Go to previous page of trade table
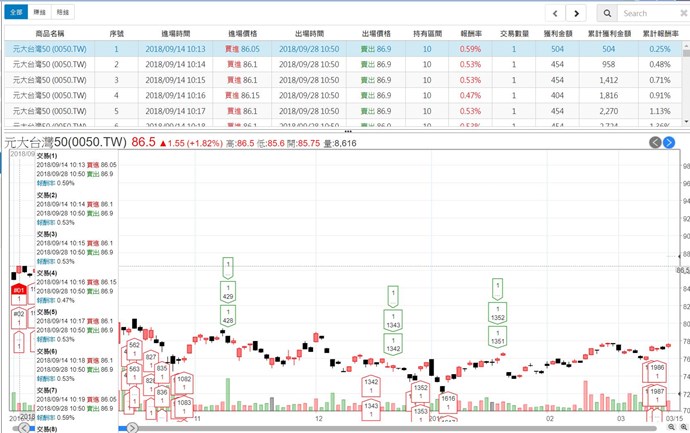Viewport: 690px width, 433px height. click(555, 13)
